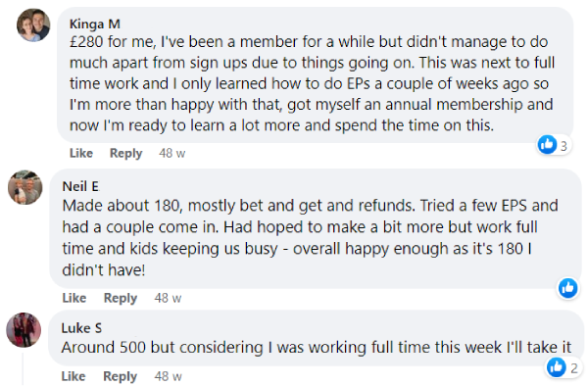Click the reaction count 2 on Luke's comment
The image size is (588, 386).
(x=573, y=368)
